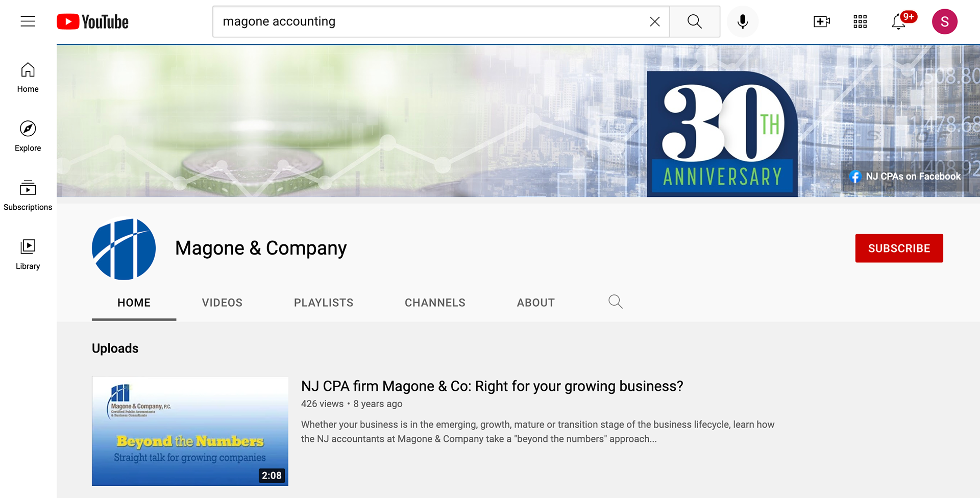Open Subscriptions in sidebar
980x498 pixels.
[x=28, y=196]
